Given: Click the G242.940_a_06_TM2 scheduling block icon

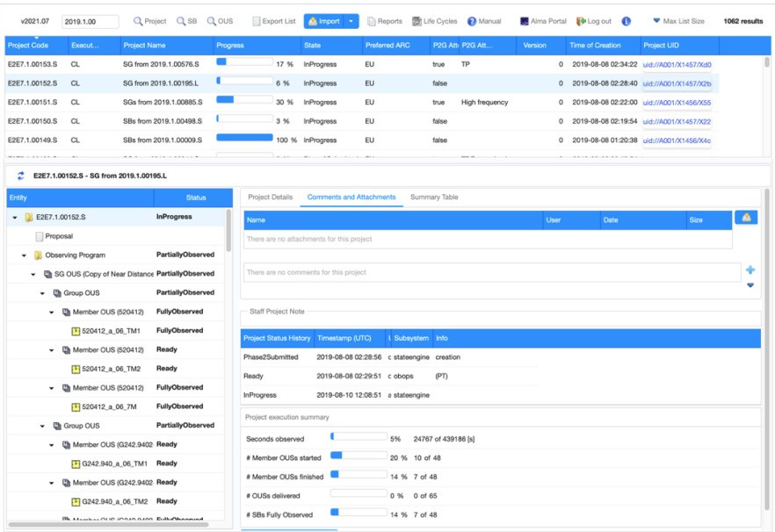Looking at the screenshot, I should (x=76, y=502).
